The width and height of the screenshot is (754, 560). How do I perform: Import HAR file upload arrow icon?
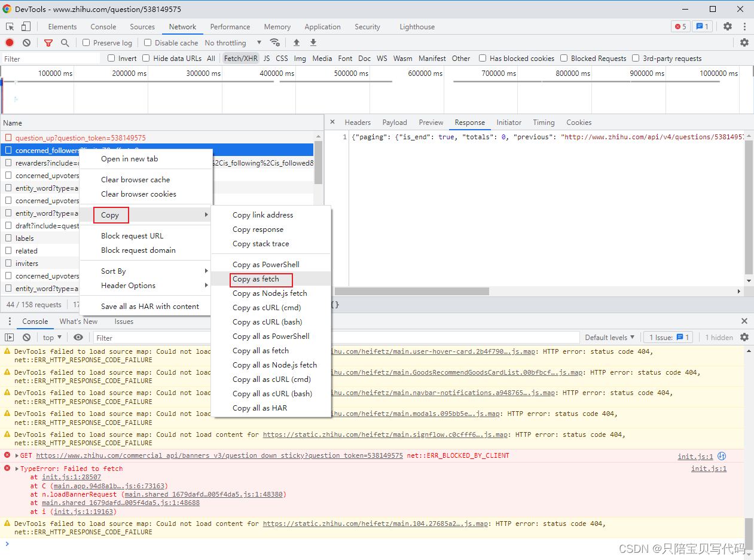[x=297, y=42]
